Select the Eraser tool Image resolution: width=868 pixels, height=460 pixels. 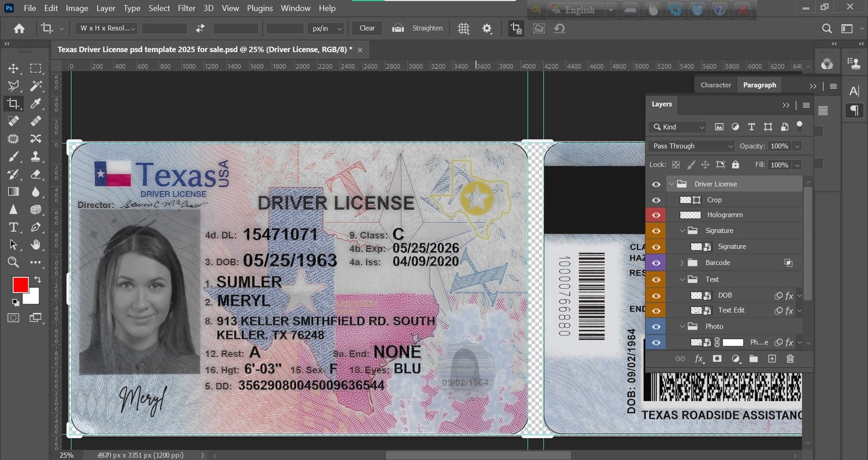36,174
